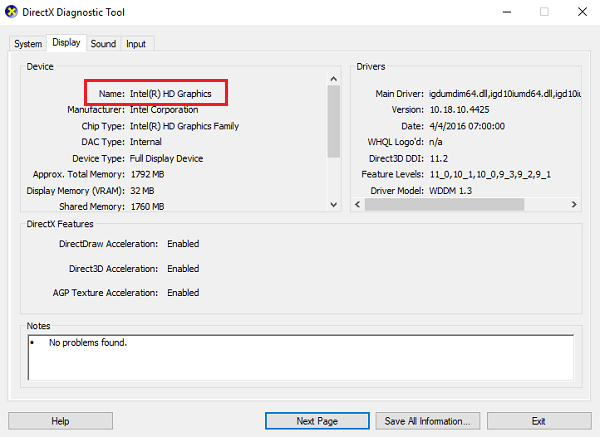Click the Drivers panel scroll-right arrow
Image resolution: width=600 pixels, height=437 pixels.
click(576, 205)
